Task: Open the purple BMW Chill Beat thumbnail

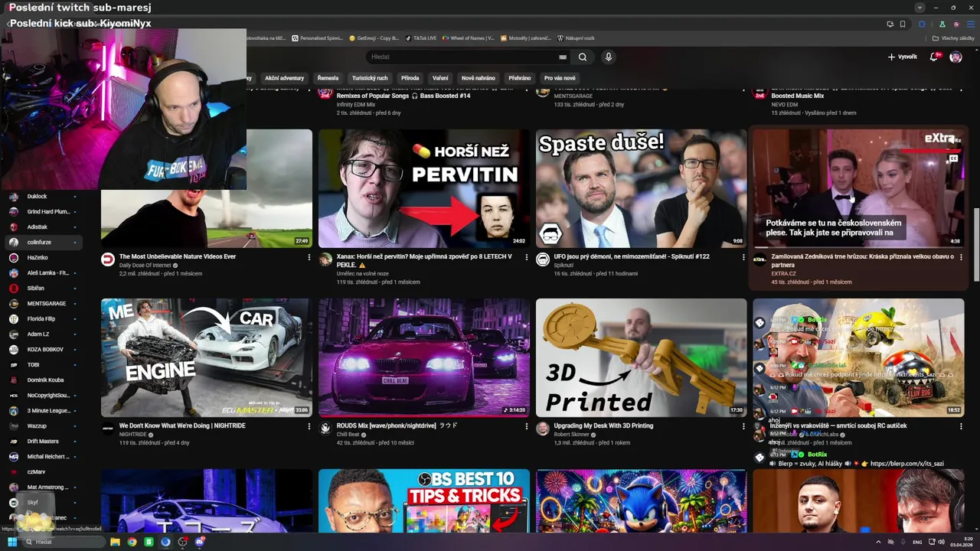Action: [x=424, y=357]
